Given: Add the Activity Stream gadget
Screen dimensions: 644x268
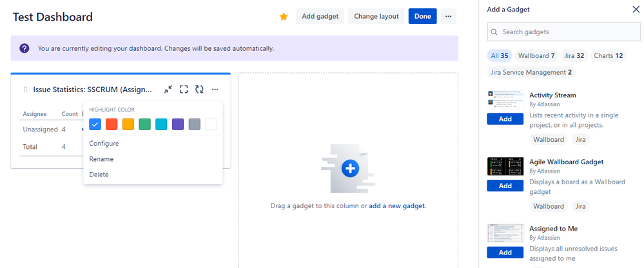Looking at the screenshot, I should coord(505,119).
